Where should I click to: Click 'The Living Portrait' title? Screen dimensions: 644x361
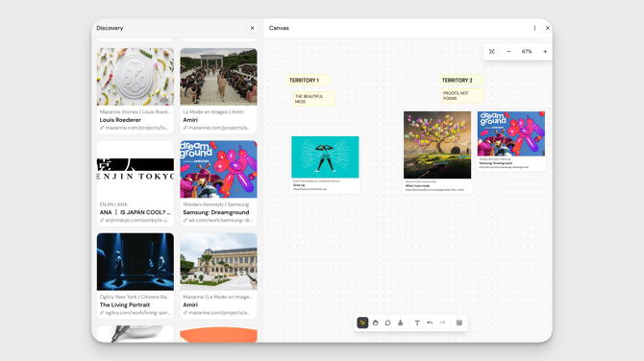tap(125, 304)
